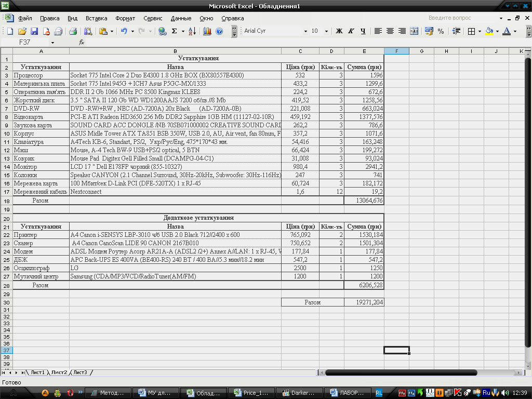
Task: Open a file with the folder icon
Action: point(22,31)
